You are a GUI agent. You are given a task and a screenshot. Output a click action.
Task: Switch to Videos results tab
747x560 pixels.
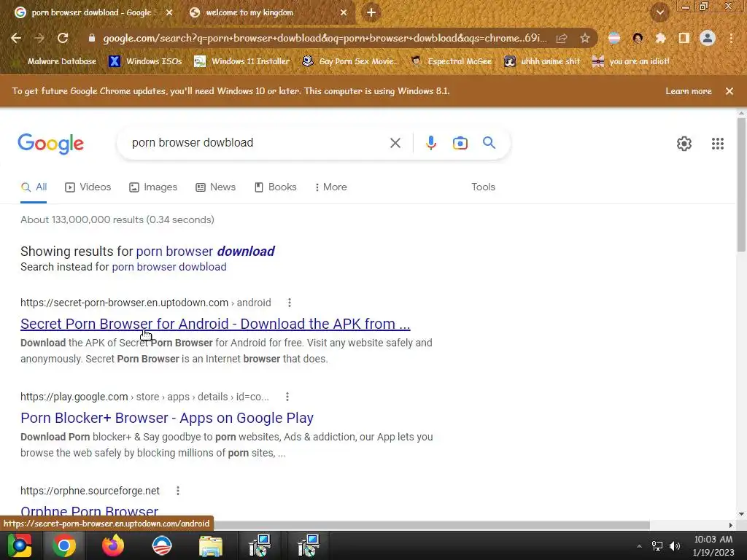coord(88,187)
